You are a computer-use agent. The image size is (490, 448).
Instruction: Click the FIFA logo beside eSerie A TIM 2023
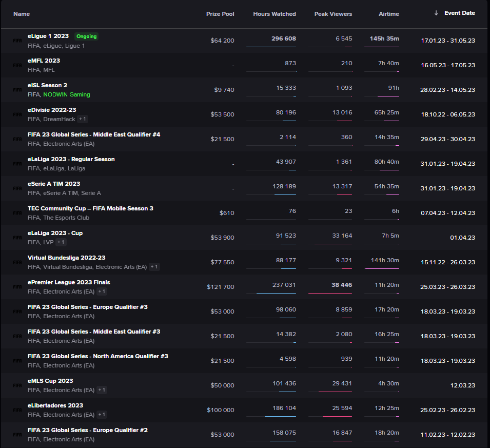(x=17, y=188)
